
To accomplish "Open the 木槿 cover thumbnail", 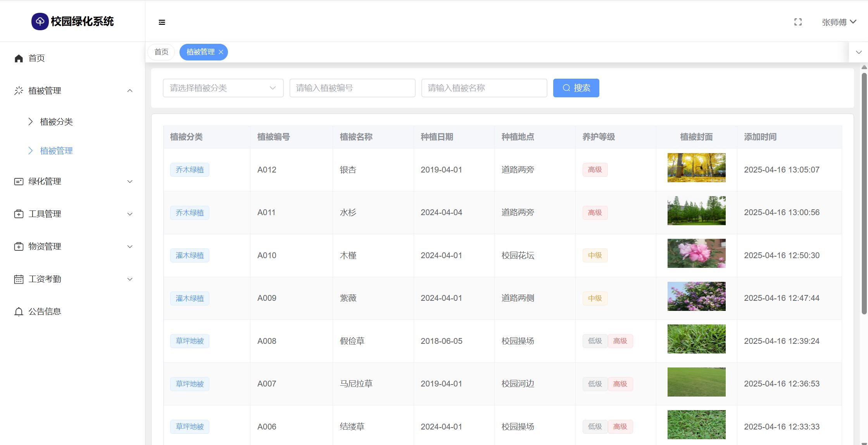I will click(x=696, y=254).
